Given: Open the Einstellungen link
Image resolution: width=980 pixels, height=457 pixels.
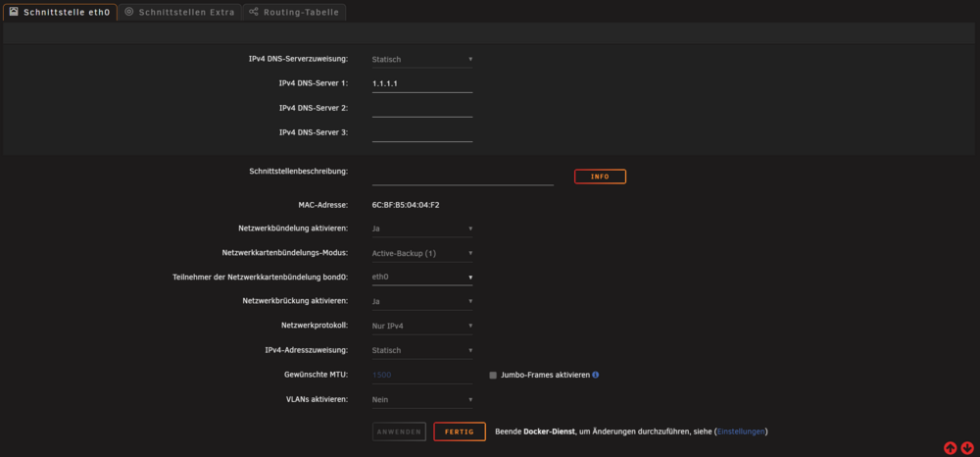Looking at the screenshot, I should (x=741, y=432).
